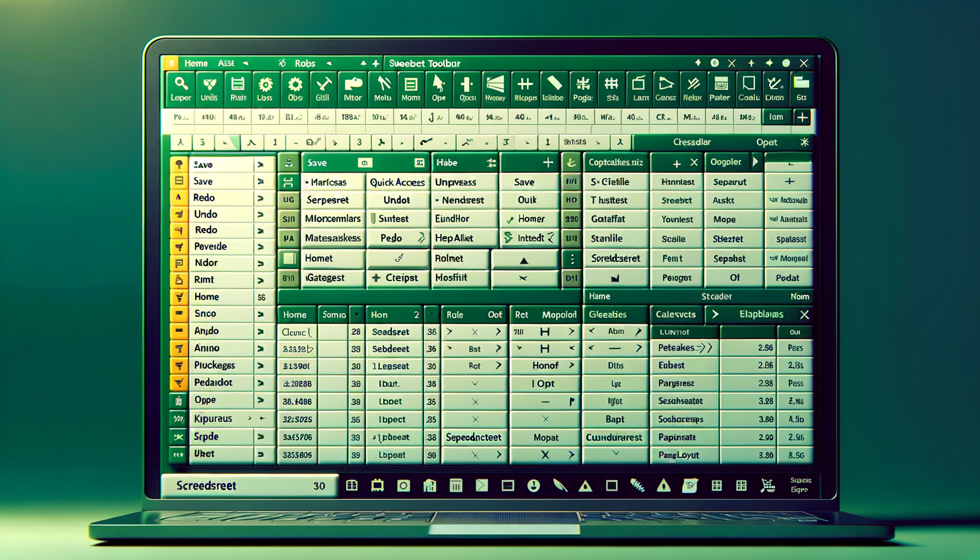Open the Oogpler dropdown arrow
Image resolution: width=980 pixels, height=560 pixels.
point(756,162)
